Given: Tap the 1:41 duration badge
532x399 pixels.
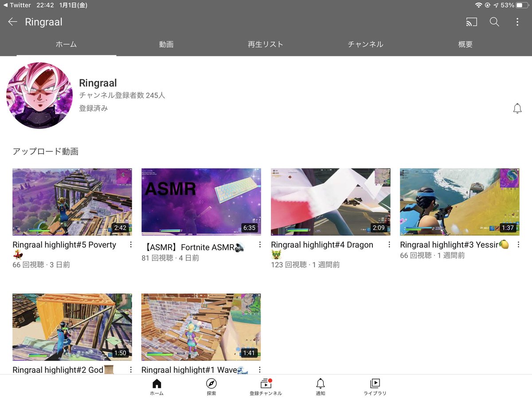Looking at the screenshot, I should click(x=250, y=353).
